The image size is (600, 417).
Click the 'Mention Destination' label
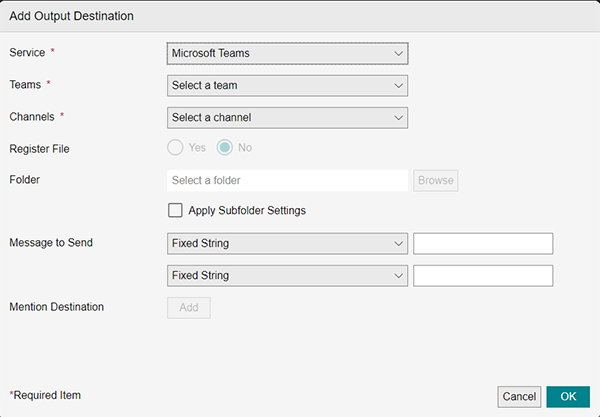pyautogui.click(x=57, y=307)
